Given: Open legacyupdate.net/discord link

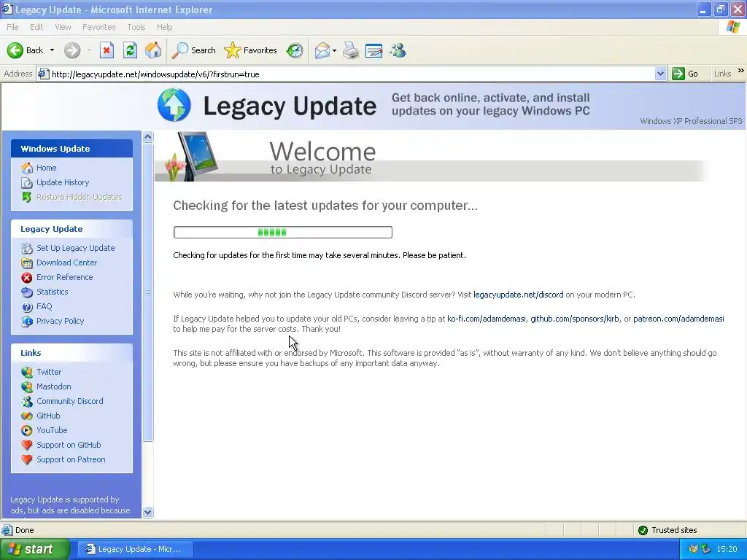Looking at the screenshot, I should [519, 295].
